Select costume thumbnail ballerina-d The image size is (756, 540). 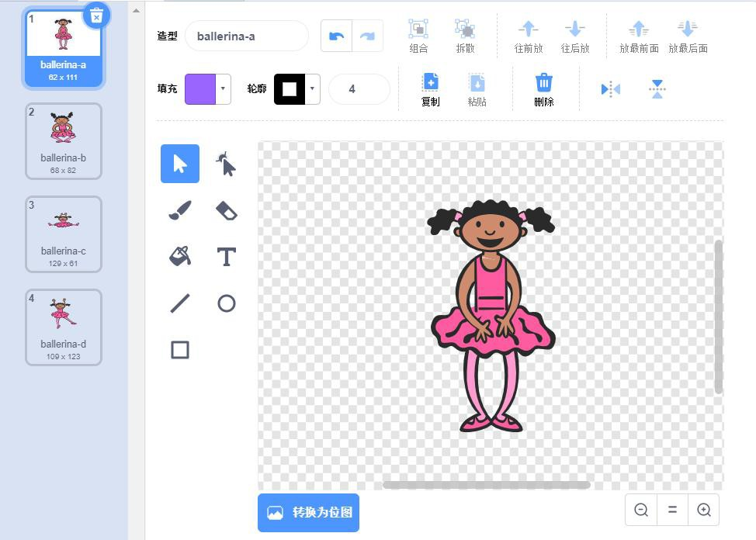click(63, 327)
